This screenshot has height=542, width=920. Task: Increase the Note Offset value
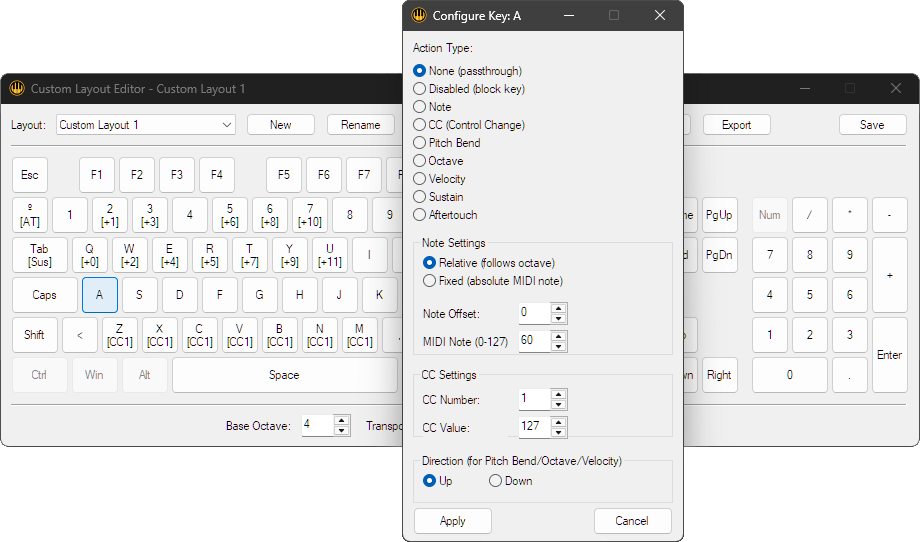[559, 308]
